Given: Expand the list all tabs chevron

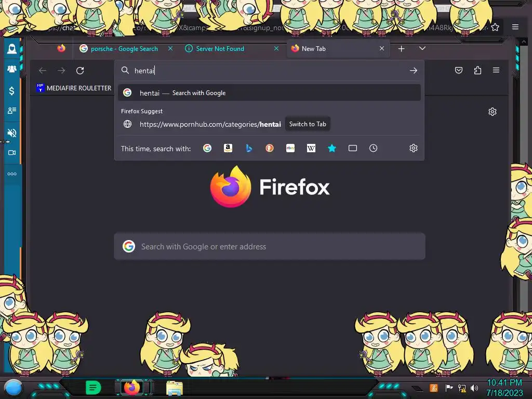Looking at the screenshot, I should (422, 48).
